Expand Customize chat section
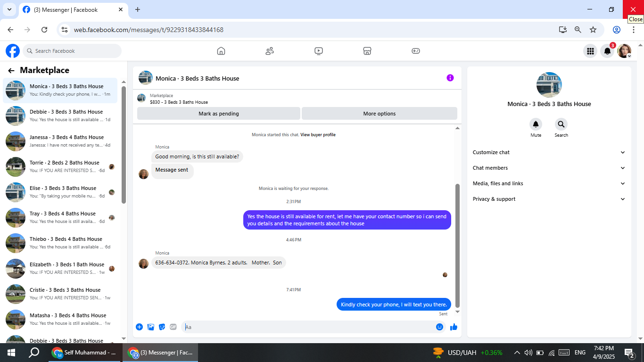644x362 pixels. coord(549,152)
